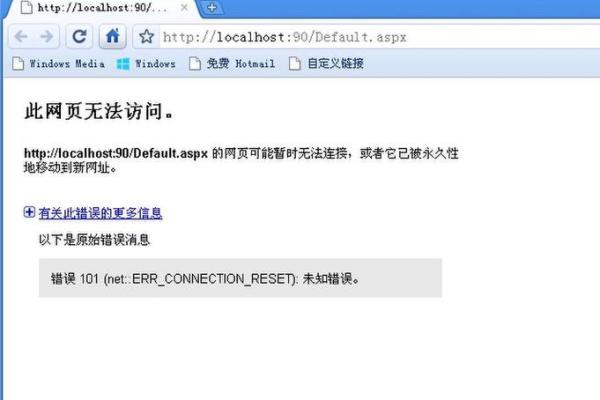Open the Windows Media bookmark

(59, 64)
